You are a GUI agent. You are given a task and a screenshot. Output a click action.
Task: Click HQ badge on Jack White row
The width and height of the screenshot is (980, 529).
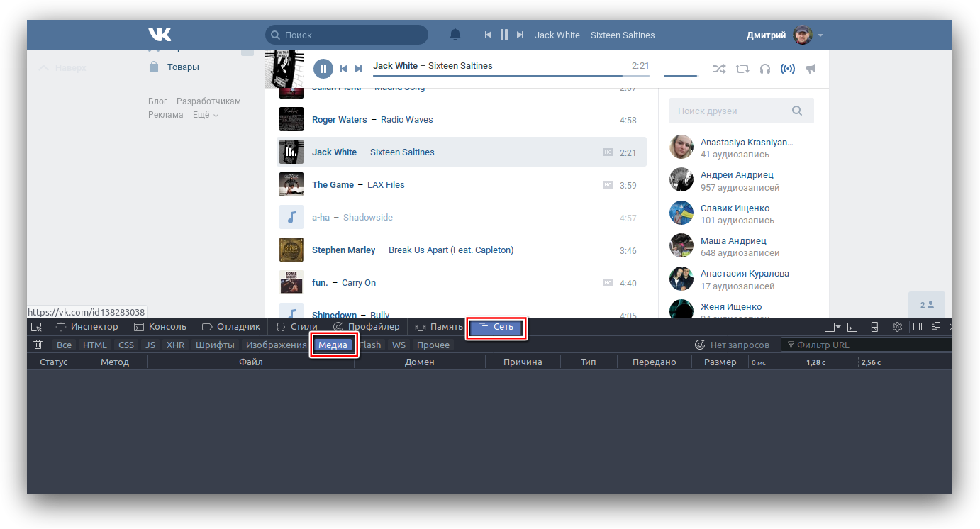coord(608,152)
